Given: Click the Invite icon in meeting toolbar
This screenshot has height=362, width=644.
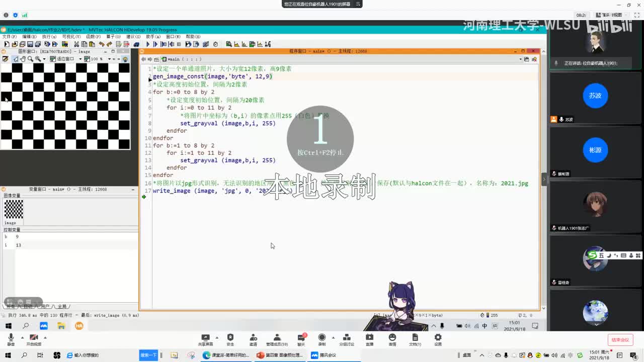Looking at the screenshot, I should click(x=253, y=339).
